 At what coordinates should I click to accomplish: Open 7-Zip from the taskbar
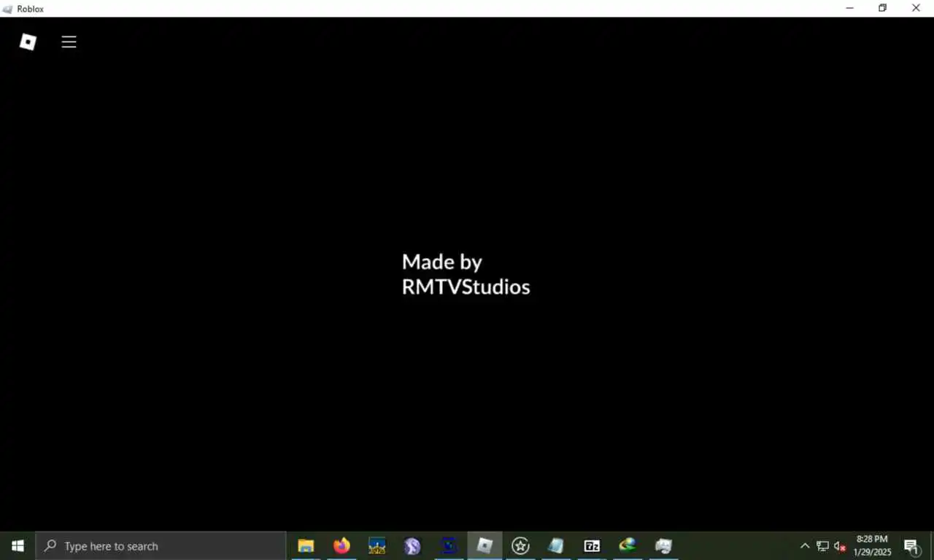pyautogui.click(x=592, y=545)
